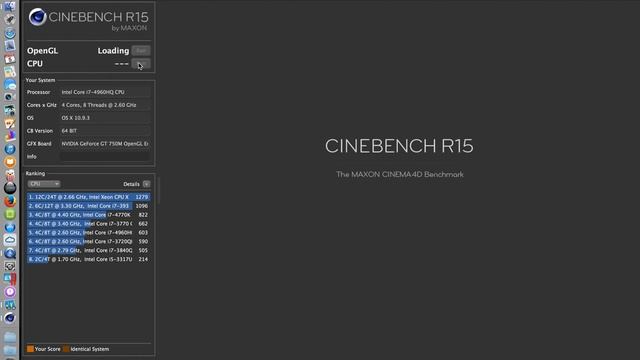This screenshot has width=640, height=360.
Task: Select ranking row Core i7-4770K 822
Action: (89, 215)
